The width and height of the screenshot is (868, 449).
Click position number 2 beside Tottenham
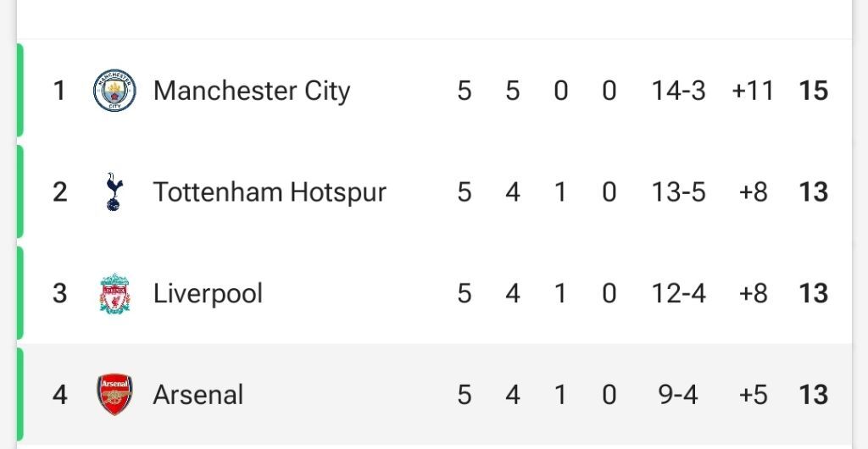pyautogui.click(x=59, y=192)
